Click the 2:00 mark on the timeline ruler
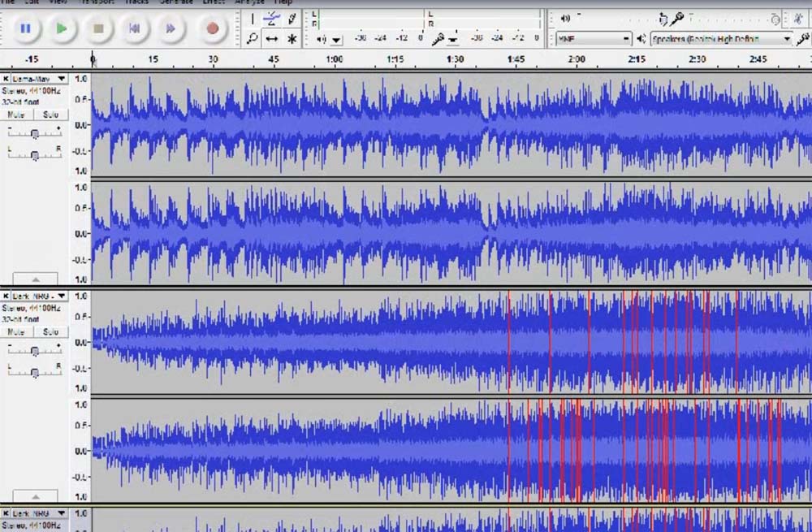Viewport: 812px width, 532px height. 577,59
